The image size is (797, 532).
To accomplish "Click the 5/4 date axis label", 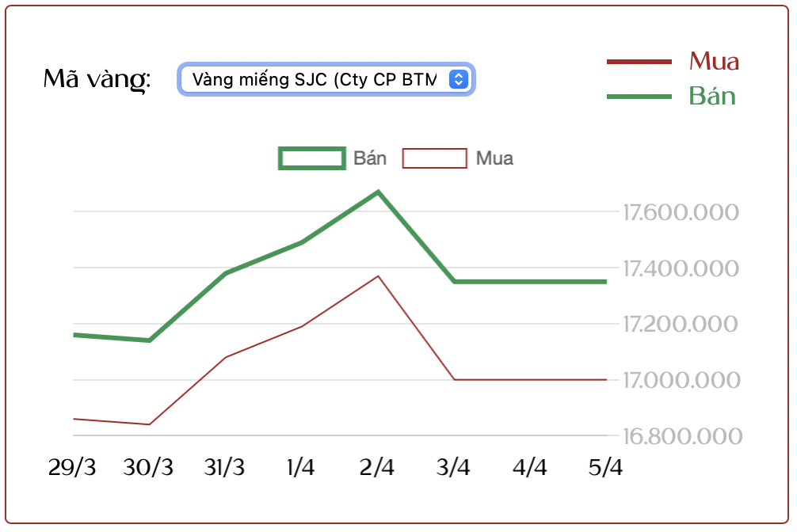I will click(x=606, y=468).
